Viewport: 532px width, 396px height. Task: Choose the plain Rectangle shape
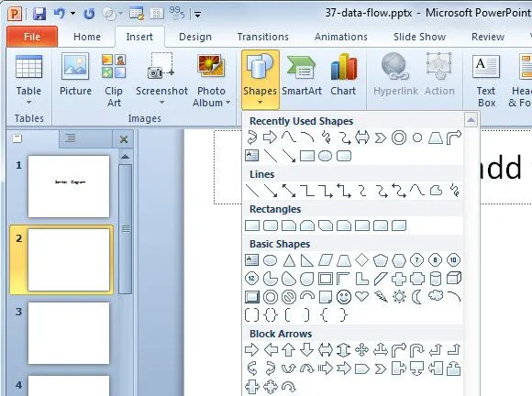click(252, 225)
